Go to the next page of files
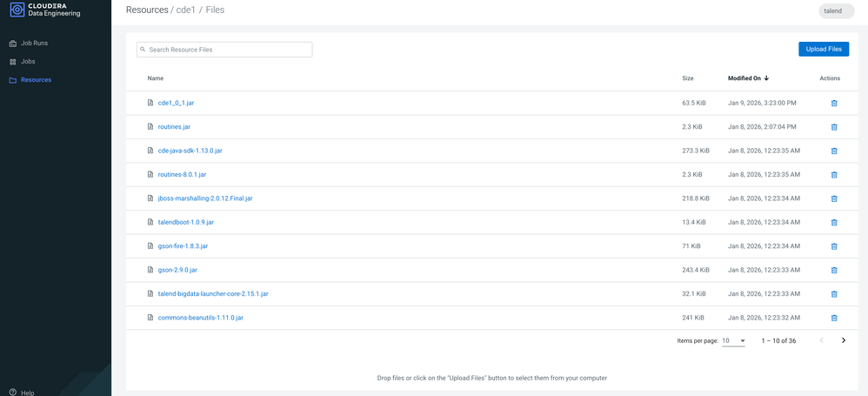 (844, 340)
